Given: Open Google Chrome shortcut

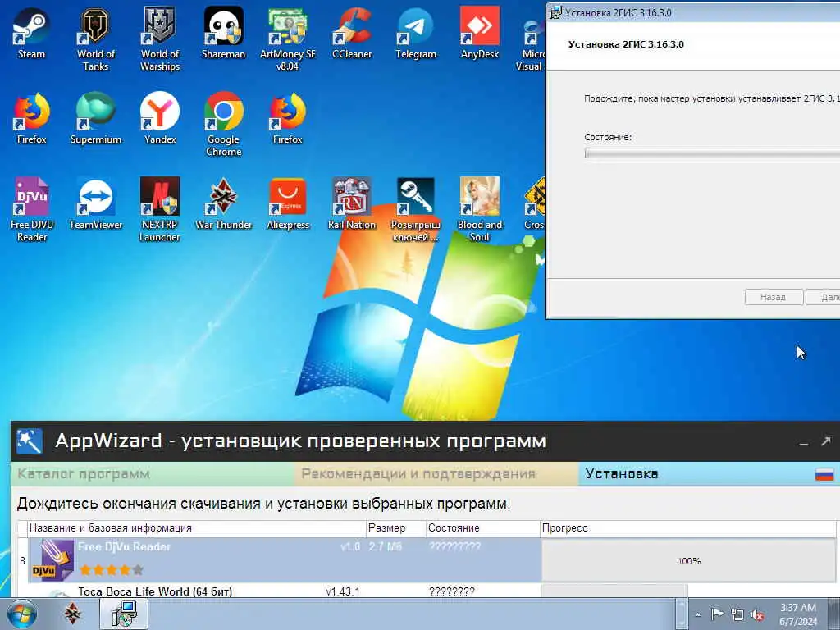Looking at the screenshot, I should [223, 124].
